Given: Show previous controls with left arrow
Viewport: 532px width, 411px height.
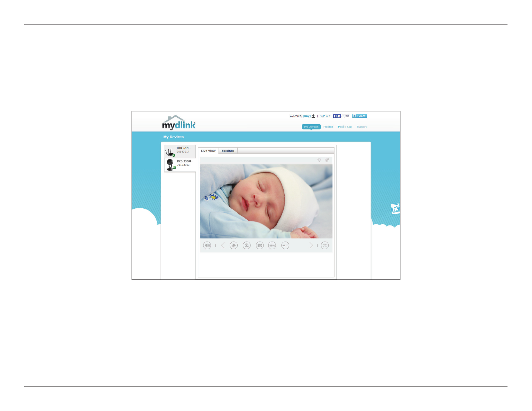Looking at the screenshot, I should 223,246.
